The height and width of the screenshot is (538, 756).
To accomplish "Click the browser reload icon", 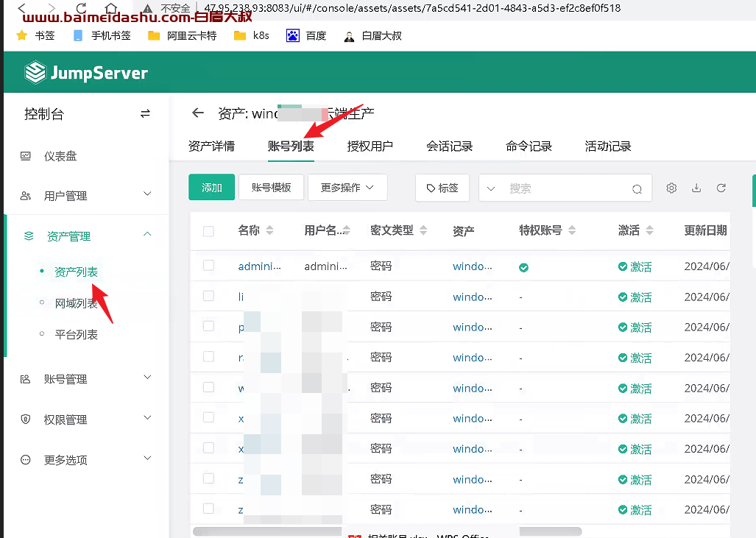I will click(81, 7).
